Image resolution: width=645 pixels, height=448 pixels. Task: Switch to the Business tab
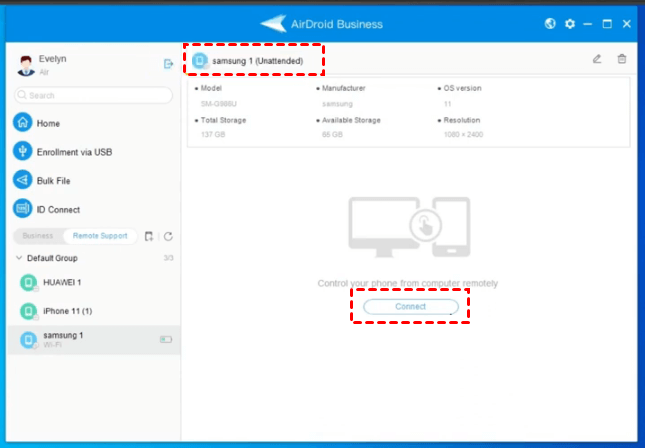click(38, 236)
